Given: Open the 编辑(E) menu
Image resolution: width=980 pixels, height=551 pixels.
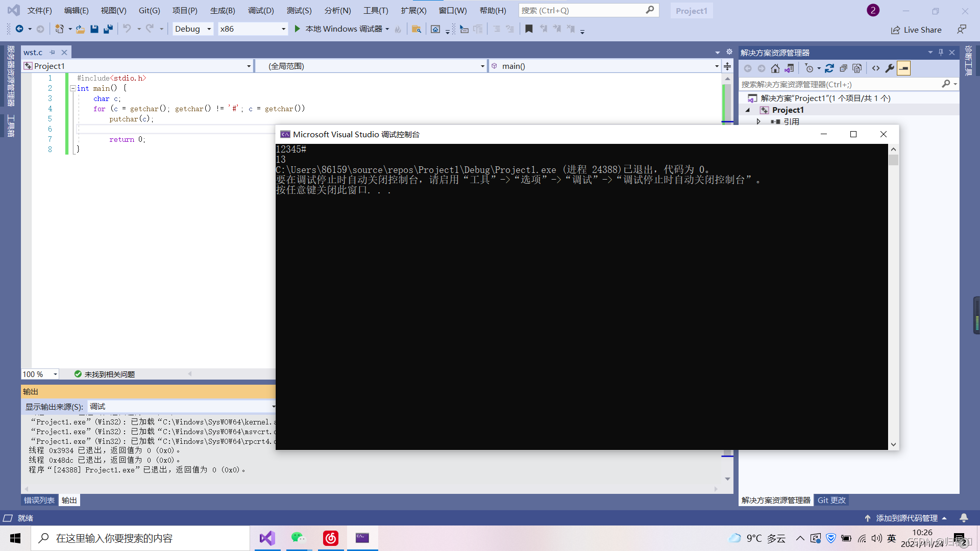Looking at the screenshot, I should click(77, 11).
